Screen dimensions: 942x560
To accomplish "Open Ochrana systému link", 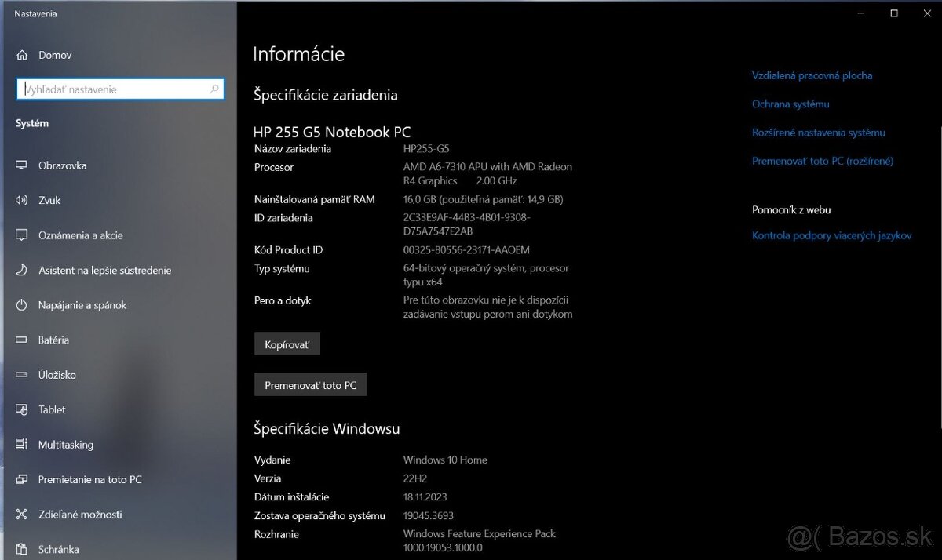I will (x=790, y=104).
